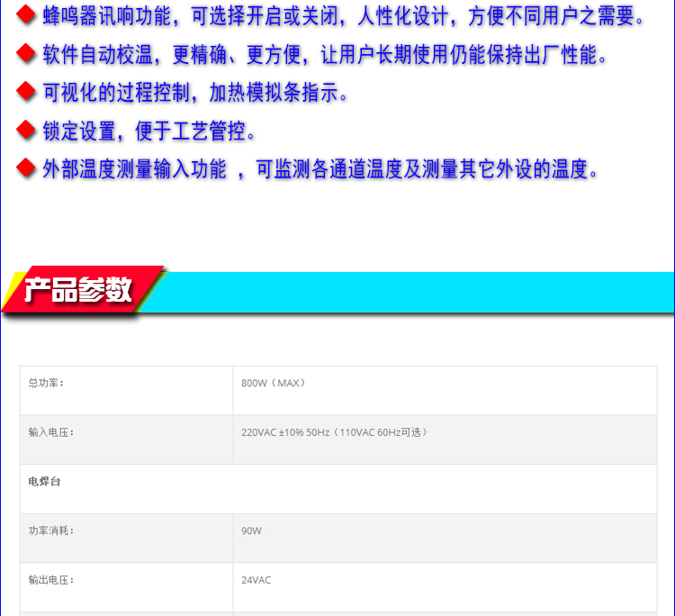Click the red diamond beside software auto-calibration line

28,54
